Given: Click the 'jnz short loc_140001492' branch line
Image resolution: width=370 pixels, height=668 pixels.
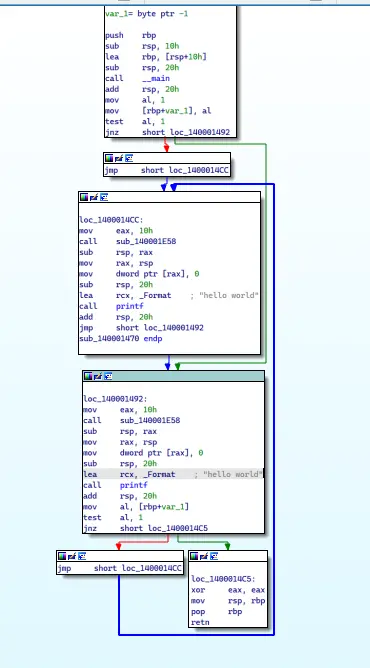Looking at the screenshot, I should [x=167, y=132].
